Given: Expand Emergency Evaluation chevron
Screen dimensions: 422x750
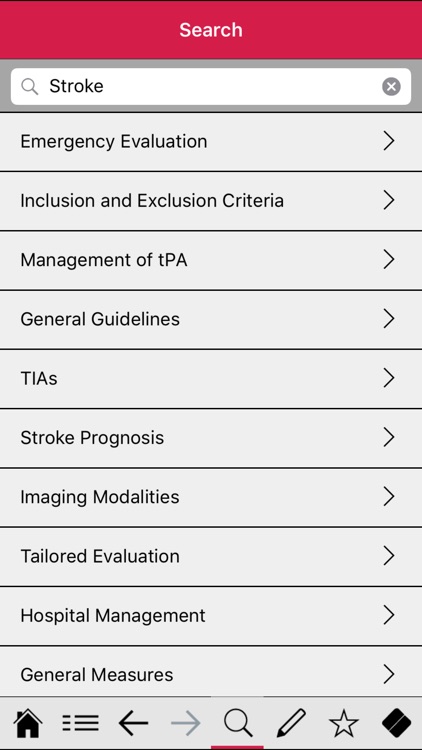Looking at the screenshot, I should pos(389,141).
